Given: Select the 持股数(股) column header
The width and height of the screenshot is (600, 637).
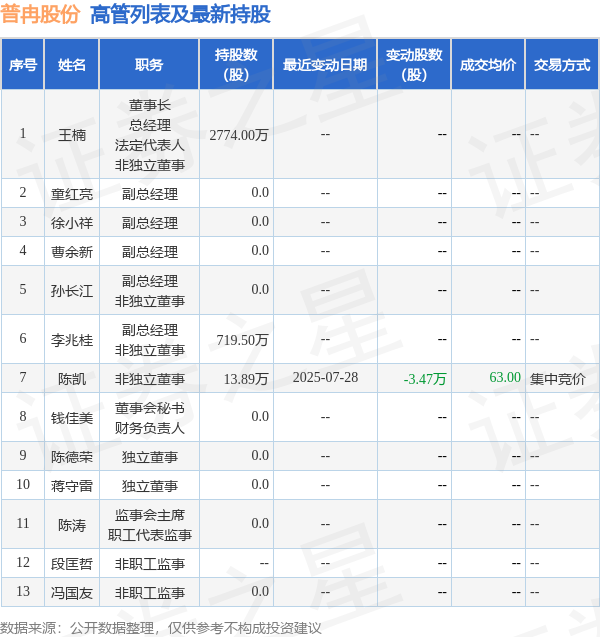Looking at the screenshot, I should coord(236,65).
